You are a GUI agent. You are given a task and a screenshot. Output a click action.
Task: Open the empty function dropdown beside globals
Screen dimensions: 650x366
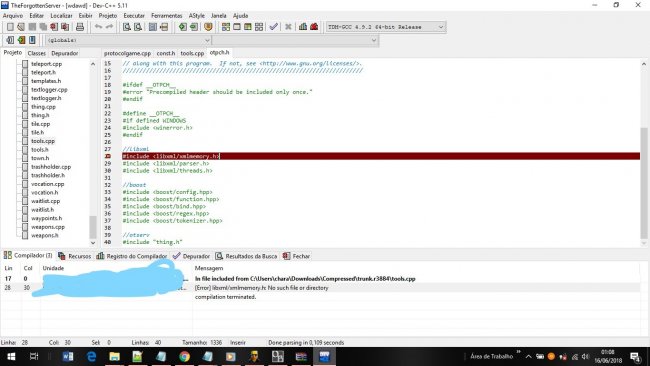coord(295,40)
